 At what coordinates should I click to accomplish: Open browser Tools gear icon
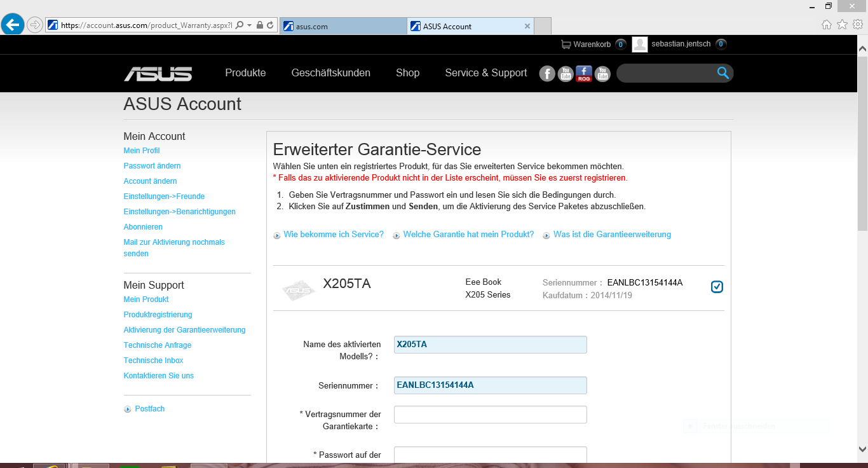pos(858,25)
